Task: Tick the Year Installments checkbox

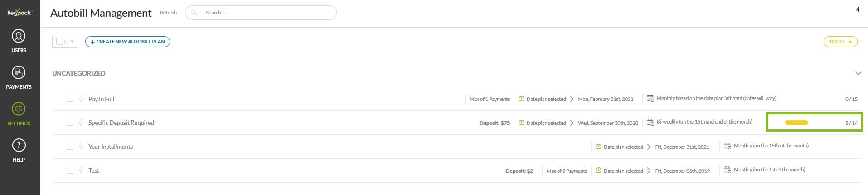Action: tap(70, 147)
